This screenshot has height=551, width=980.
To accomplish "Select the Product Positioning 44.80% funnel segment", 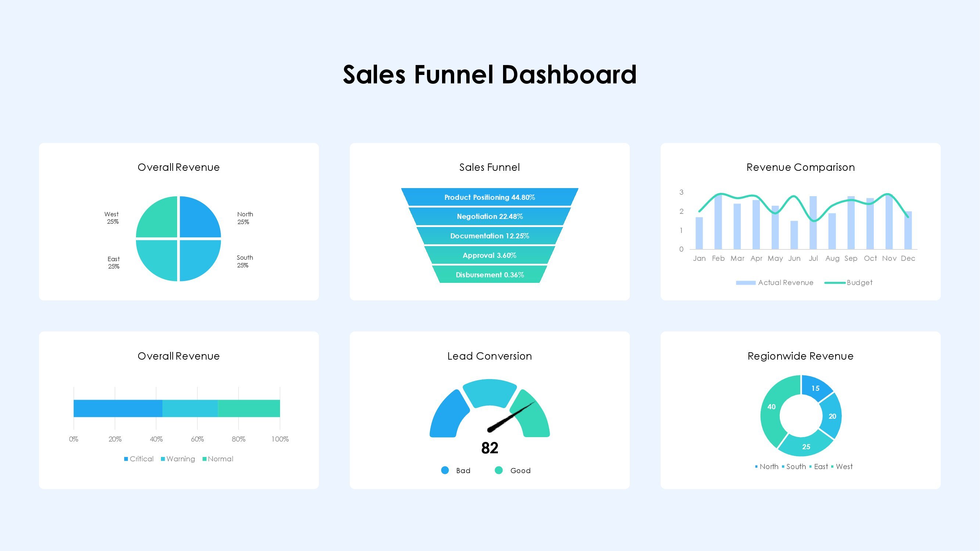I will pyautogui.click(x=490, y=197).
